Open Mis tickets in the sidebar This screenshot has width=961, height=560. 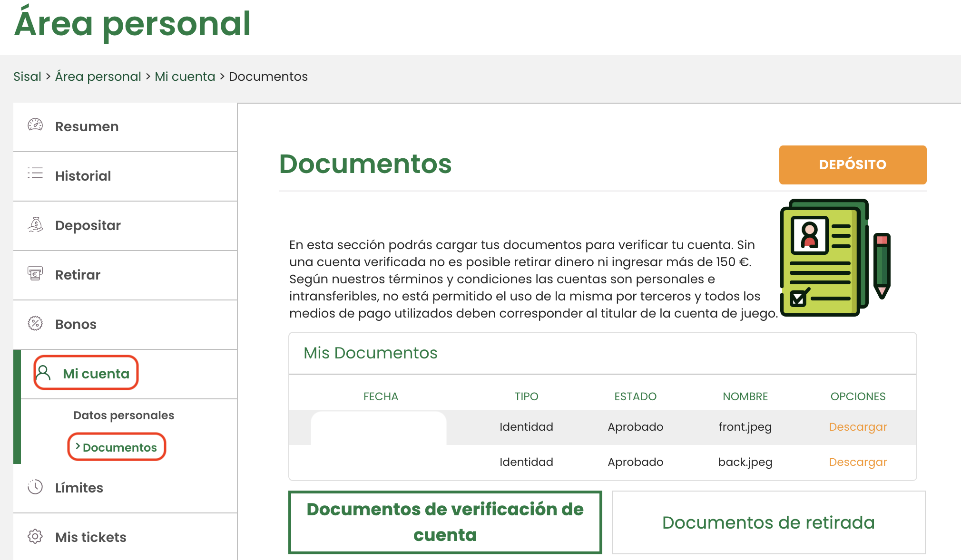coord(126,537)
